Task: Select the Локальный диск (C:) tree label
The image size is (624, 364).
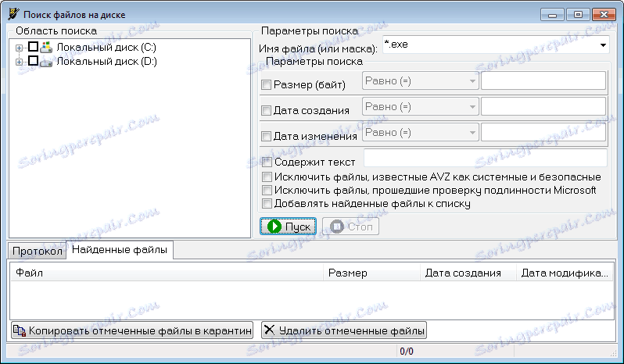Action: [x=106, y=48]
